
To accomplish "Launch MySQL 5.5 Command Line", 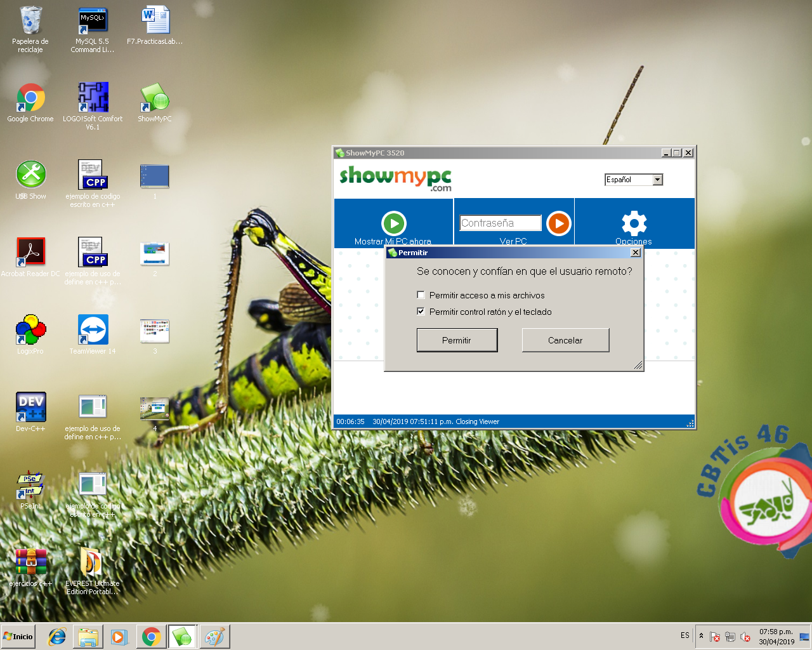I will [x=93, y=20].
